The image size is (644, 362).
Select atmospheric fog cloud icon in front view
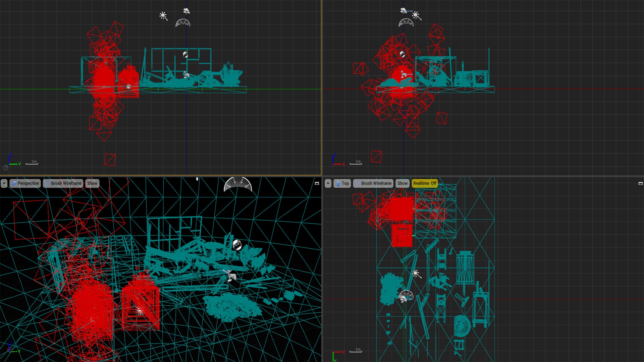186,11
